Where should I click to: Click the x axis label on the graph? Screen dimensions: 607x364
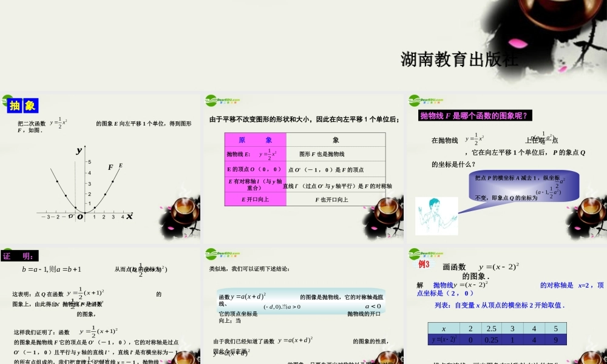click(129, 216)
